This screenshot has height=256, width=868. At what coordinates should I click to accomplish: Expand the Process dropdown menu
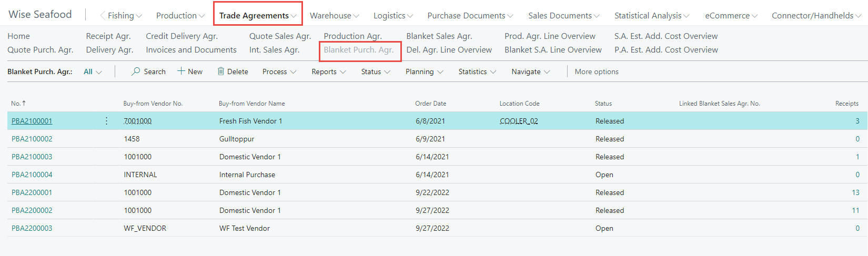[x=279, y=71]
